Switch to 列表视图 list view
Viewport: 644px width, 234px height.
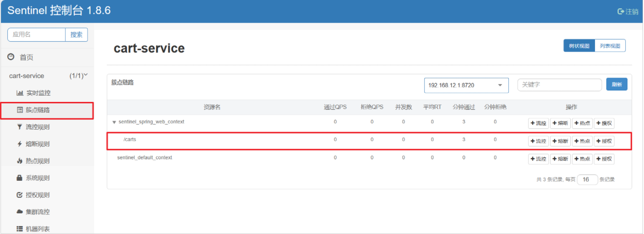click(x=610, y=46)
